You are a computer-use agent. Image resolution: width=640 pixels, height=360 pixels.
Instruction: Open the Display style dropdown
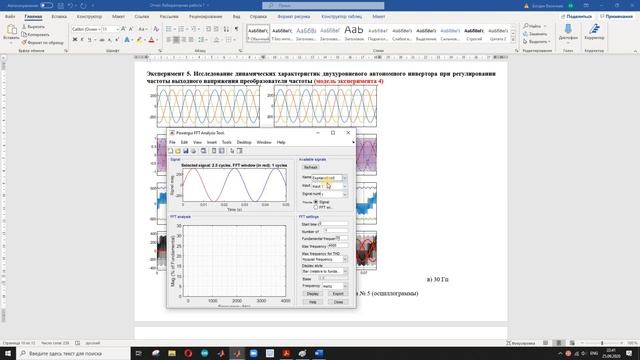pyautogui.click(x=325, y=271)
